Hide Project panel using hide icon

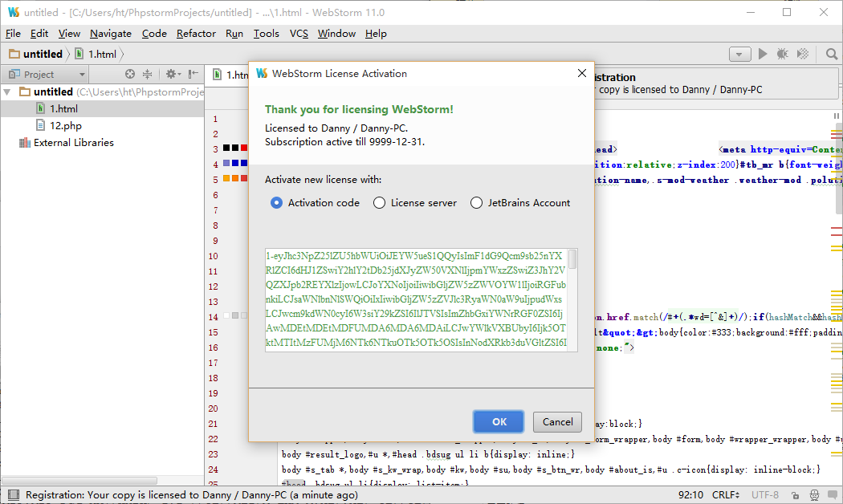click(193, 74)
